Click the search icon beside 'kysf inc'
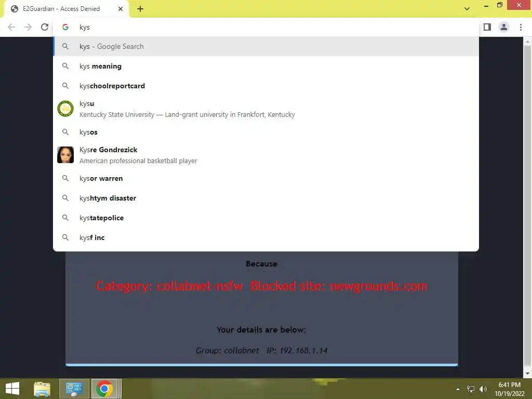The image size is (532, 399). coord(65,237)
